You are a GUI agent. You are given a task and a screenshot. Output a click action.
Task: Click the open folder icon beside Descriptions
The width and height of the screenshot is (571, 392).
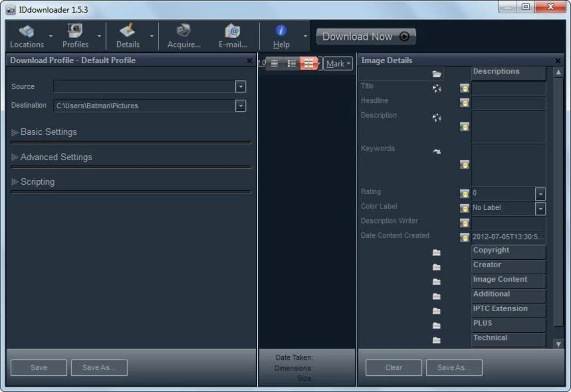(x=437, y=74)
